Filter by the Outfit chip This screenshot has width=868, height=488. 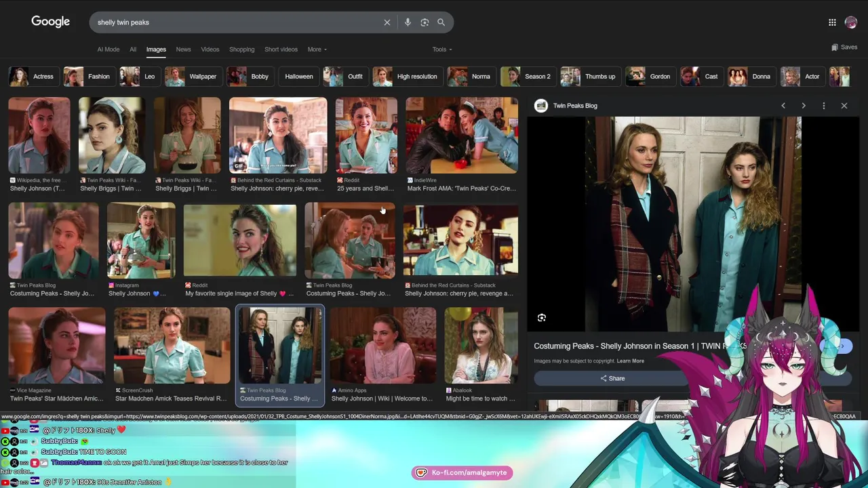click(344, 77)
